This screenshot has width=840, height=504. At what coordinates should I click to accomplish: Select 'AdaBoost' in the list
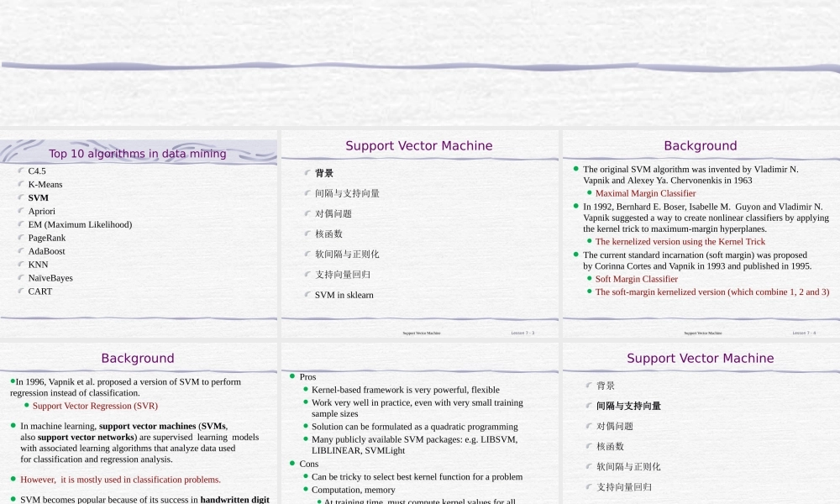coord(46,251)
